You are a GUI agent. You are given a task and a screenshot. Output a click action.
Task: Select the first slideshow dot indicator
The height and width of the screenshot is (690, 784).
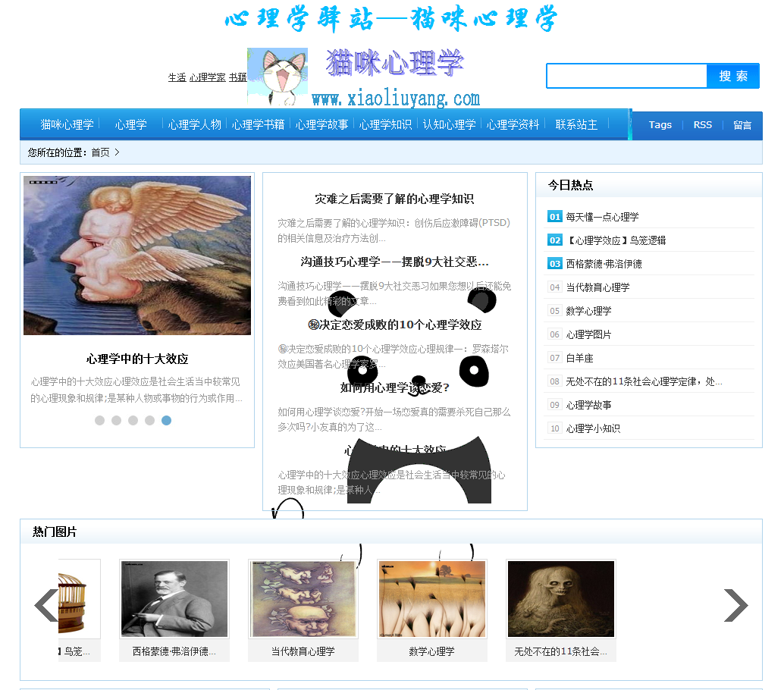coord(99,421)
